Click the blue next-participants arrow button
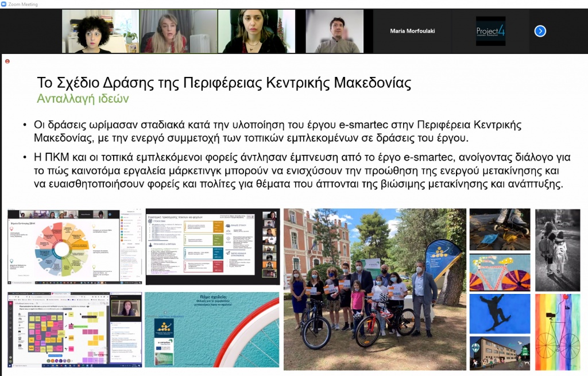The width and height of the screenshot is (588, 376). (540, 31)
